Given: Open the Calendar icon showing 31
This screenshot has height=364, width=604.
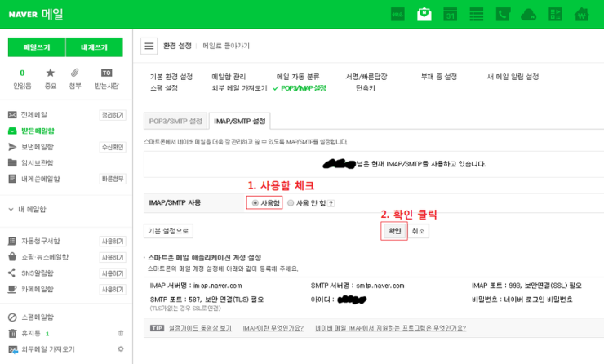Looking at the screenshot, I should [451, 15].
